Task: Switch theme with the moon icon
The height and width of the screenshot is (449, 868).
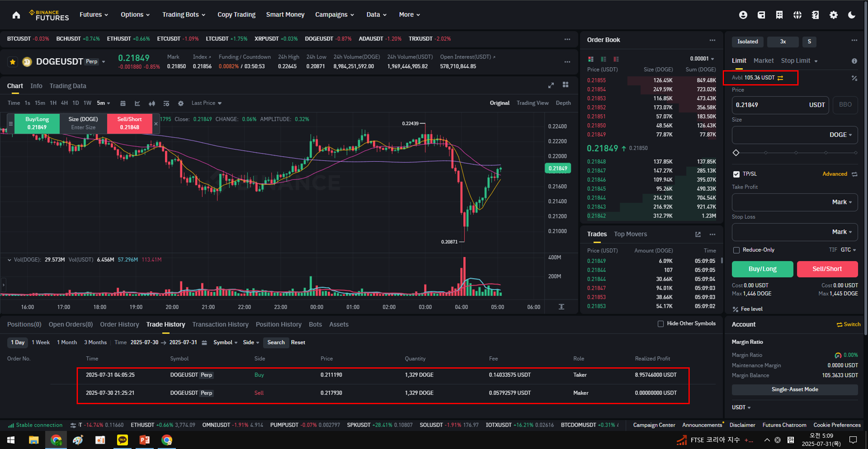Action: (852, 15)
